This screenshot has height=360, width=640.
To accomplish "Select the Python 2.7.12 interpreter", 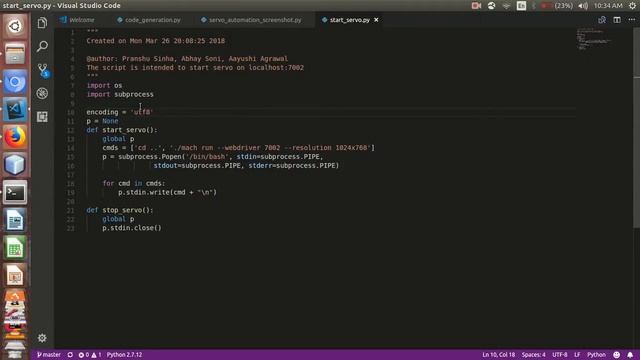I will point(124,355).
